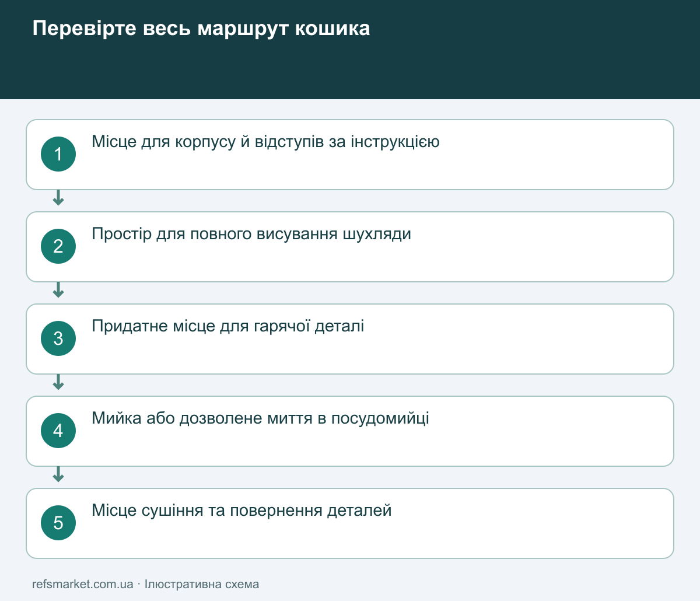Viewport: 700px width, 601px height.
Task: Open the refsmarket.com.ua footer link
Action: coord(83,584)
